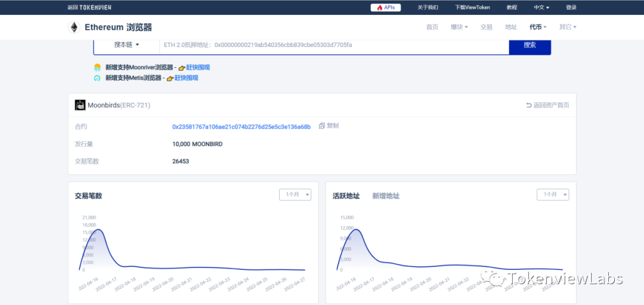Click the return arrow icon near 返回资产首页
This screenshot has width=644, height=305.
(x=529, y=105)
